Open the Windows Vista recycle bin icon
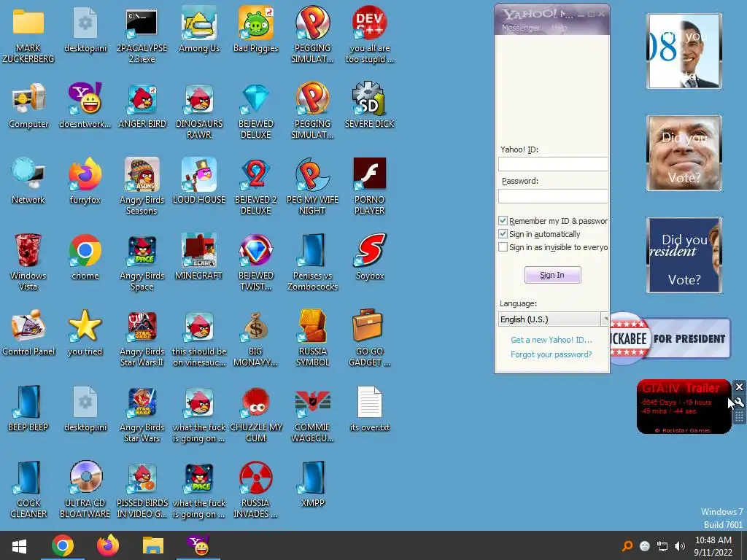Image resolution: width=747 pixels, height=560 pixels. click(28, 262)
